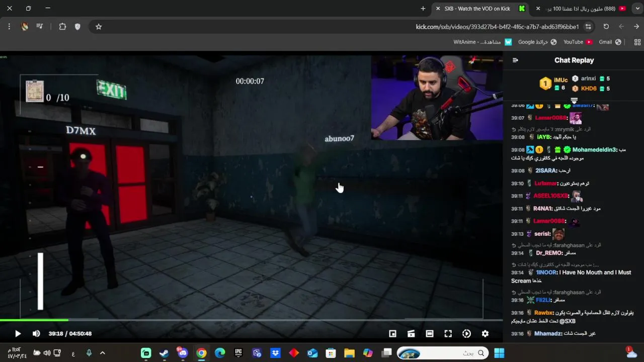This screenshot has width=644, height=362.
Task: Switch to SXB Kick VOD tab
Action: coord(480,9)
